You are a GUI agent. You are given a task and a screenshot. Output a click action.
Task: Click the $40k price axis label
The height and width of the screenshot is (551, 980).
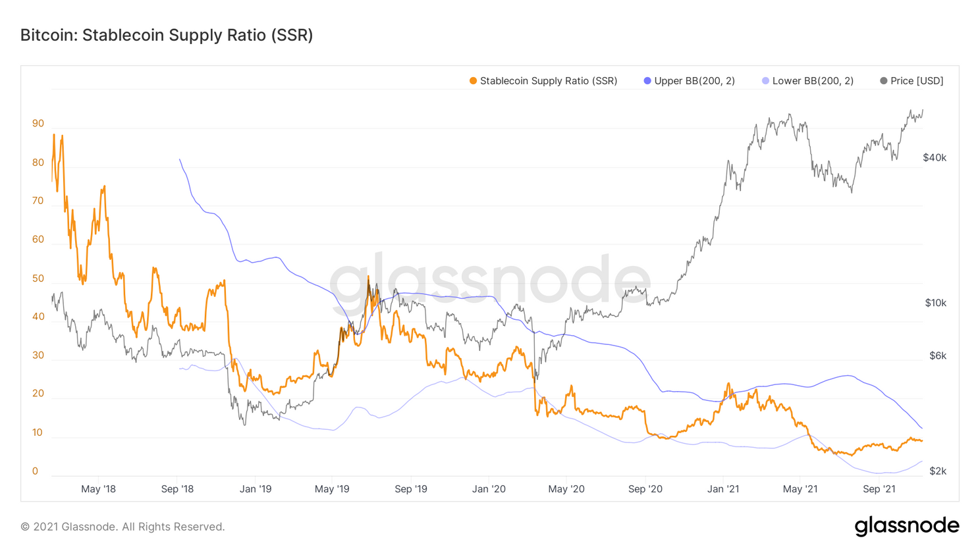click(935, 158)
